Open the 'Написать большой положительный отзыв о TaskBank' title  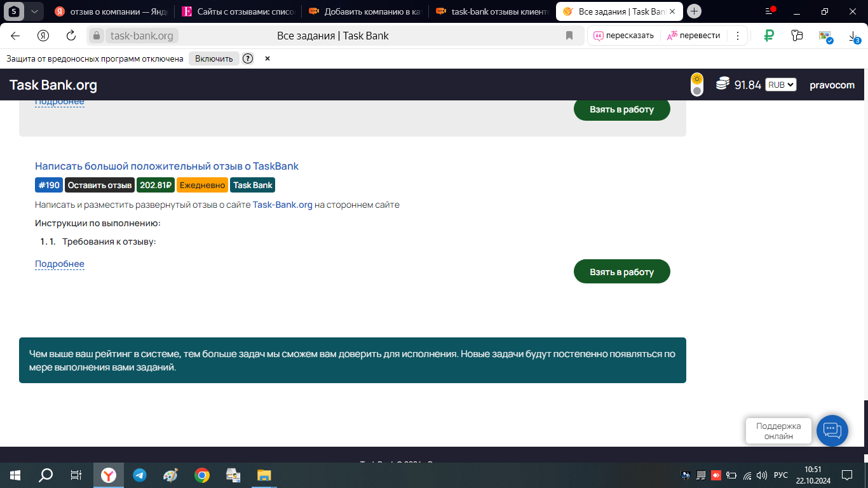pos(166,166)
